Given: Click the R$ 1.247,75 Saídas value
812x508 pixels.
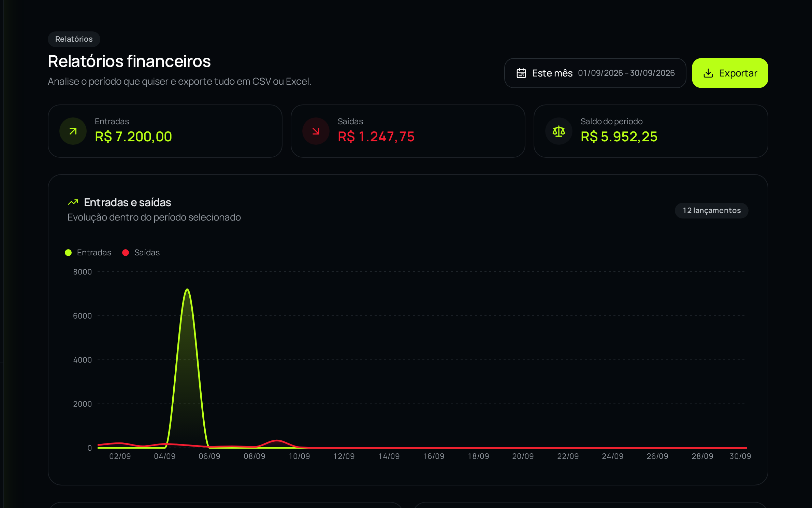Looking at the screenshot, I should tap(376, 137).
